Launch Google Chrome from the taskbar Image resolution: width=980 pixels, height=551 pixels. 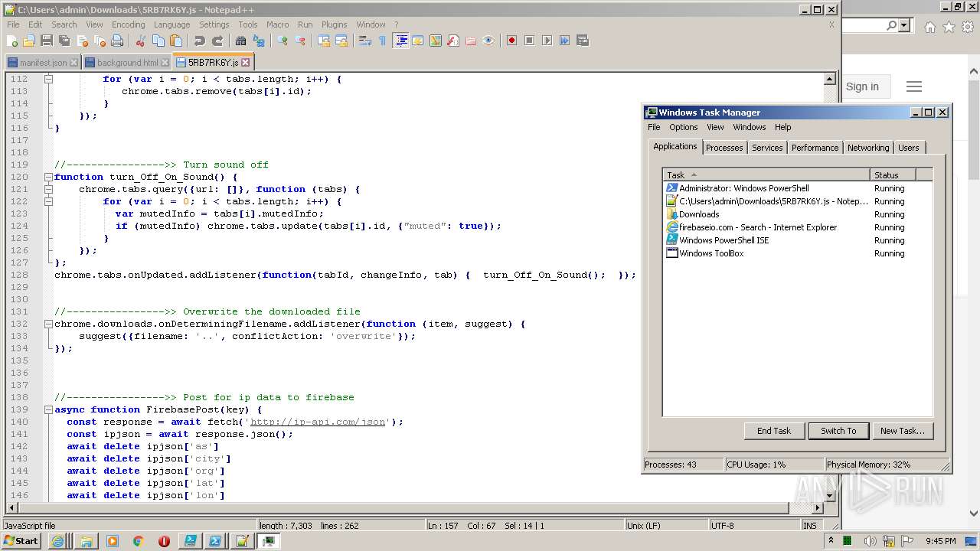tap(138, 541)
